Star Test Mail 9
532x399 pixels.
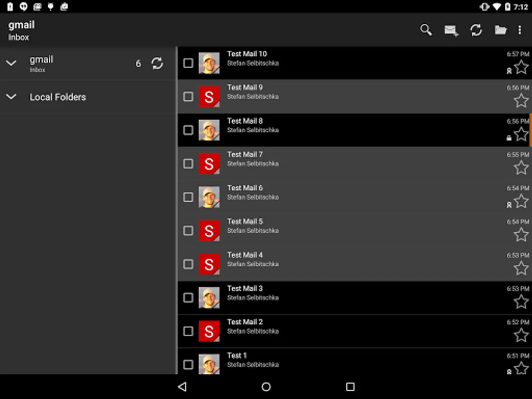(521, 101)
